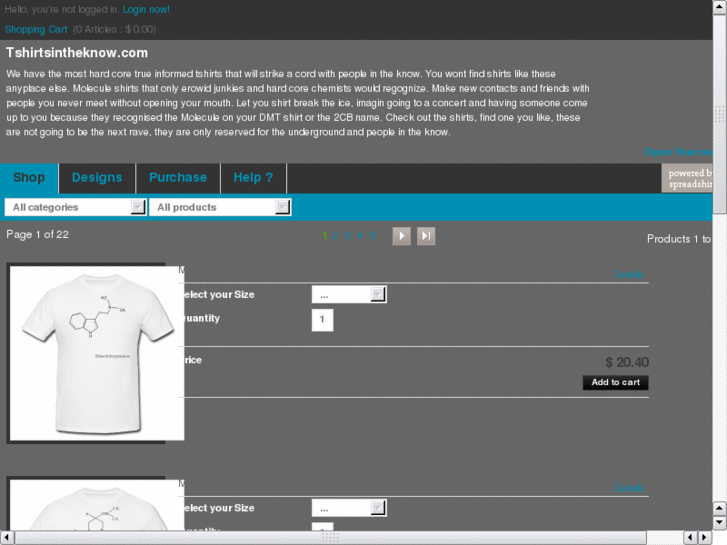Click quantity field of first shirt
This screenshot has width=727, height=545.
[x=322, y=320]
